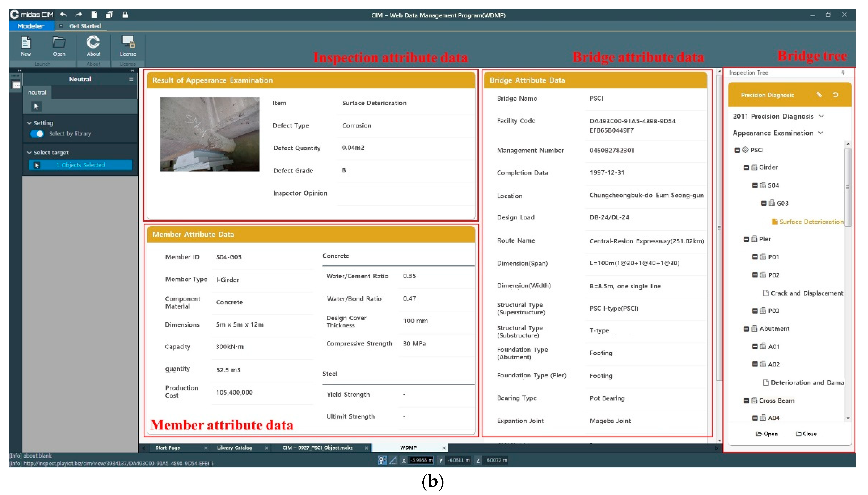
Task: Click the Open button below inspection tree
Action: 766,434
